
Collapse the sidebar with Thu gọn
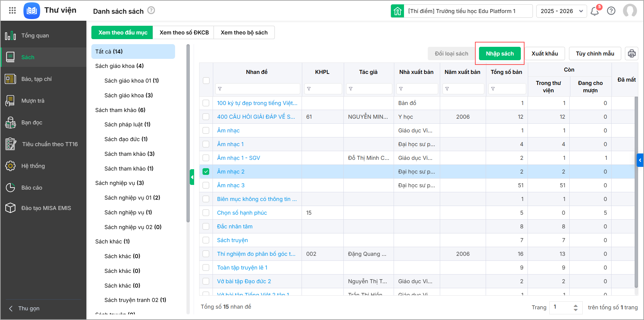tap(25, 308)
